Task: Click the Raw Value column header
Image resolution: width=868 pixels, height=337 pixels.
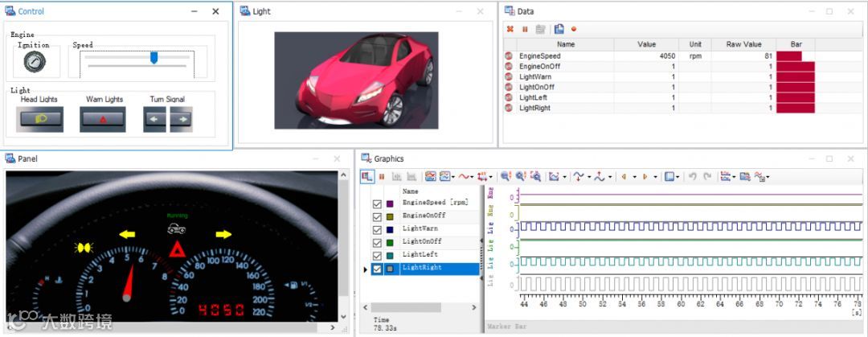Action: [x=743, y=44]
